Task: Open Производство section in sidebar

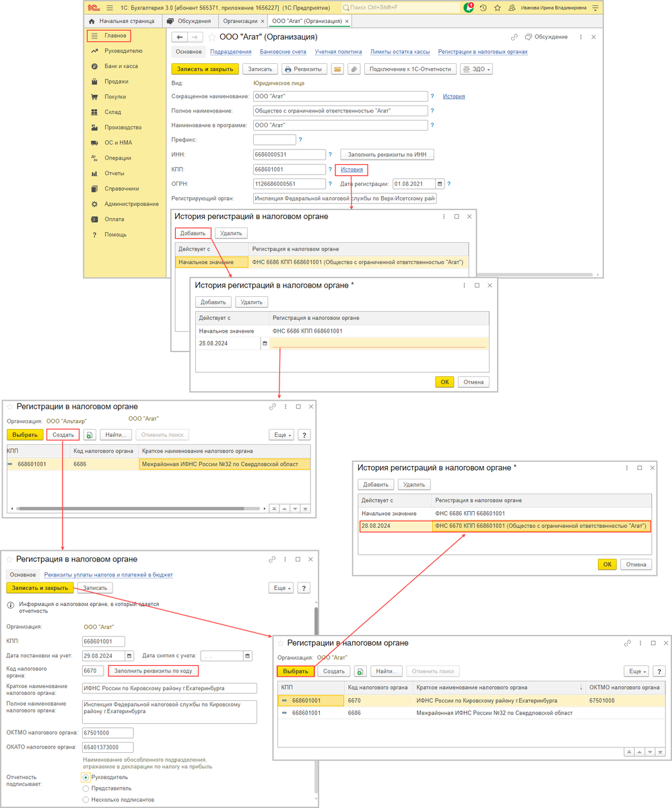Action: pyautogui.click(x=123, y=127)
